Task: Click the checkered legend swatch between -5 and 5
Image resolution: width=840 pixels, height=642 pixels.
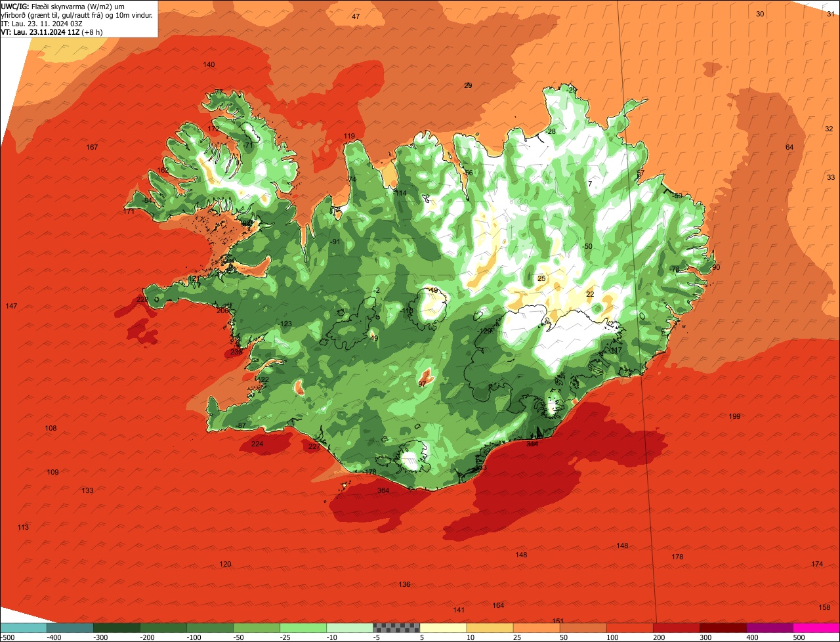Action: point(396,628)
